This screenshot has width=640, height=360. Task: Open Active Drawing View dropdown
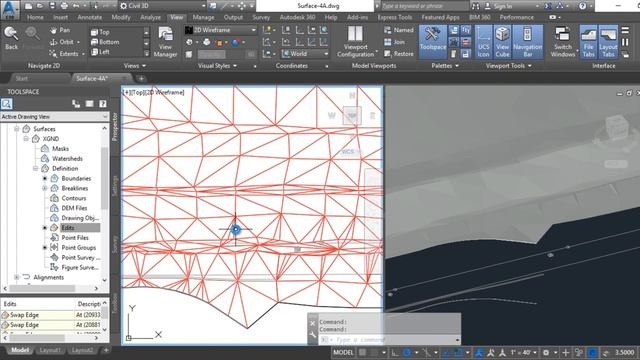[55, 117]
